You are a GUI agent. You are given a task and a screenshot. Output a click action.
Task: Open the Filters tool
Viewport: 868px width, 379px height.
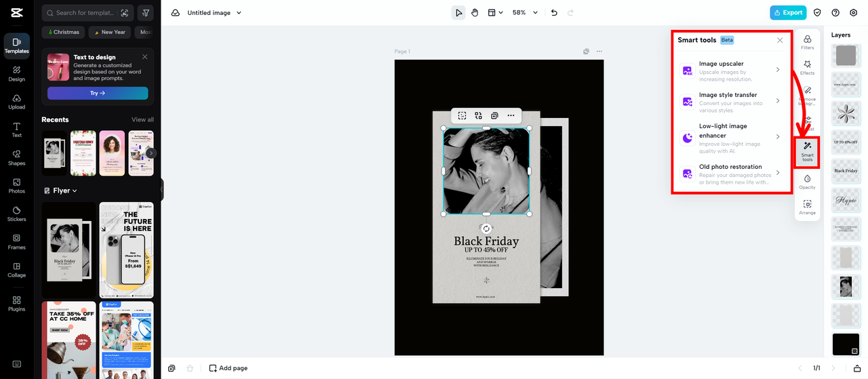808,42
